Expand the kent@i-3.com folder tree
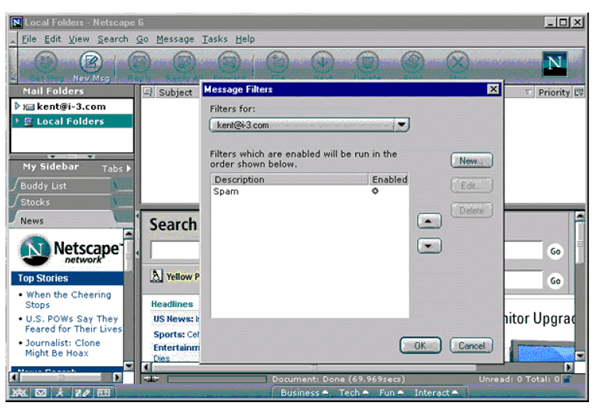600x417 pixels. tap(17, 106)
